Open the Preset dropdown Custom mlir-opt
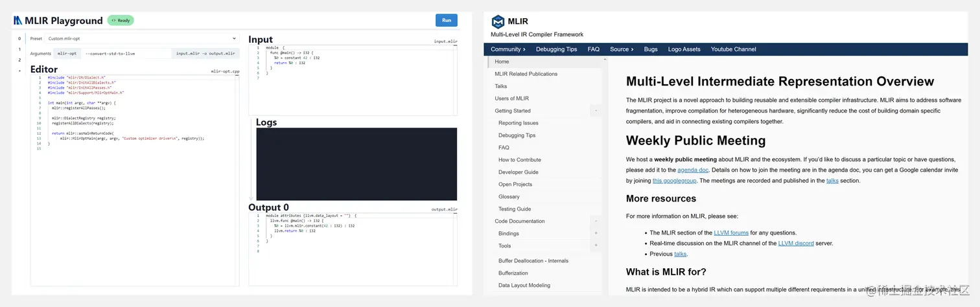The width and height of the screenshot is (980, 307). (x=143, y=39)
